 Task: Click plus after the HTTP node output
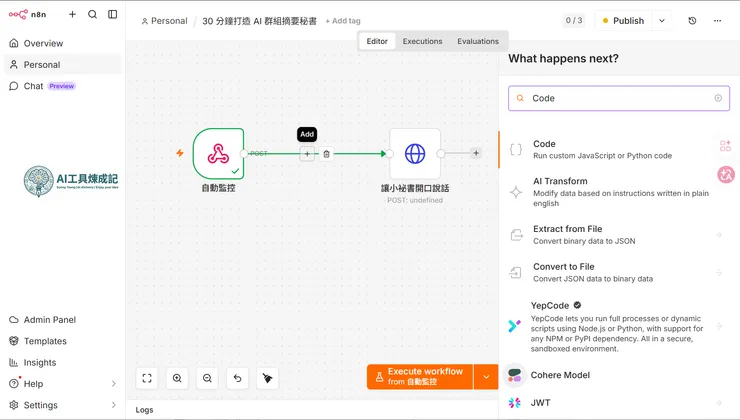pyautogui.click(x=476, y=153)
